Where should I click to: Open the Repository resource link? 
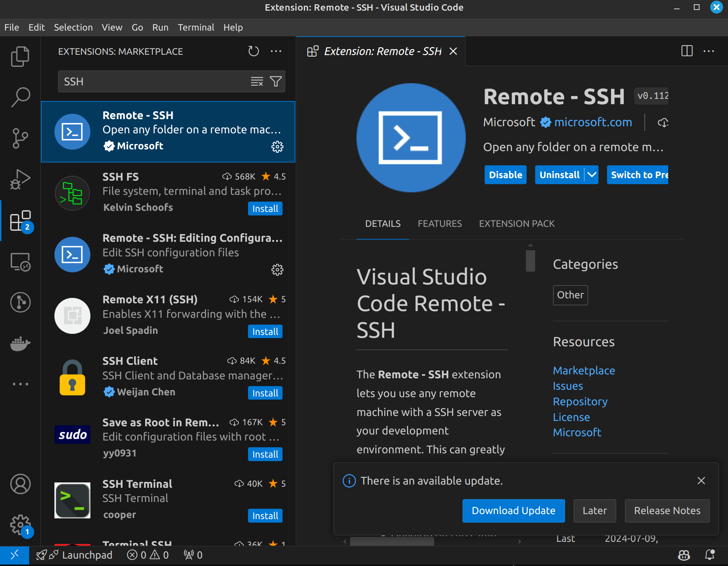coord(580,401)
